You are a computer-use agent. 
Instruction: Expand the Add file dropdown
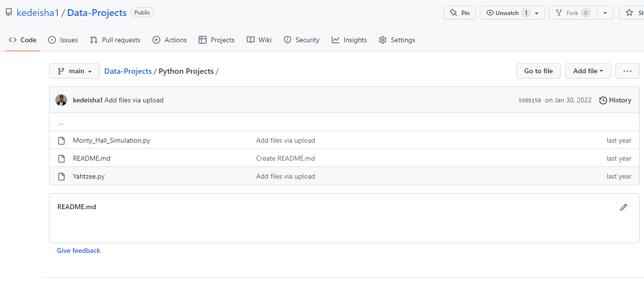click(588, 71)
